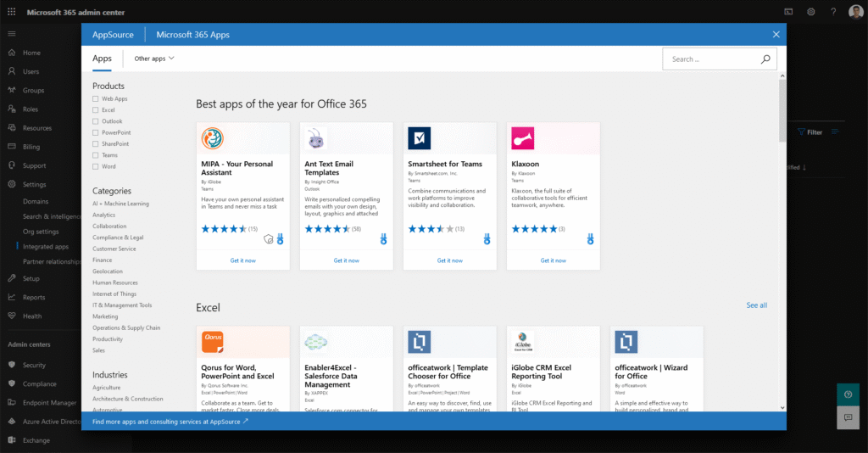
Task: Open the help assistant floating button
Action: 848,394
